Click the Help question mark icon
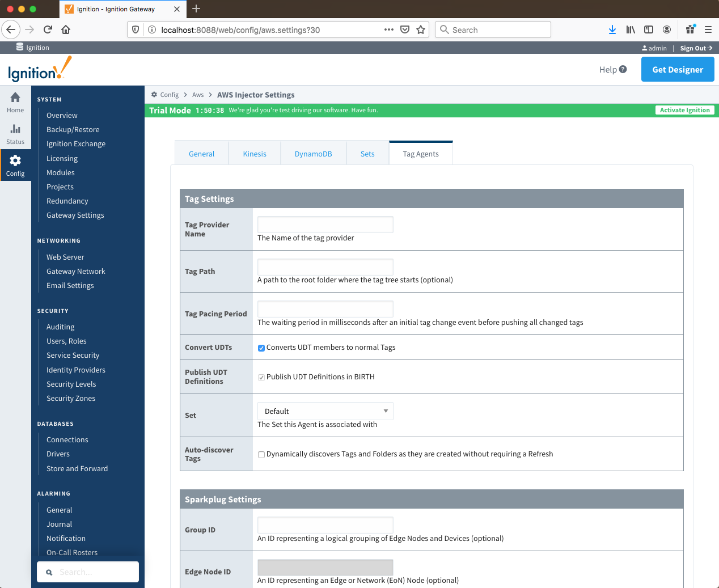Image resolution: width=719 pixels, height=588 pixels. click(623, 69)
